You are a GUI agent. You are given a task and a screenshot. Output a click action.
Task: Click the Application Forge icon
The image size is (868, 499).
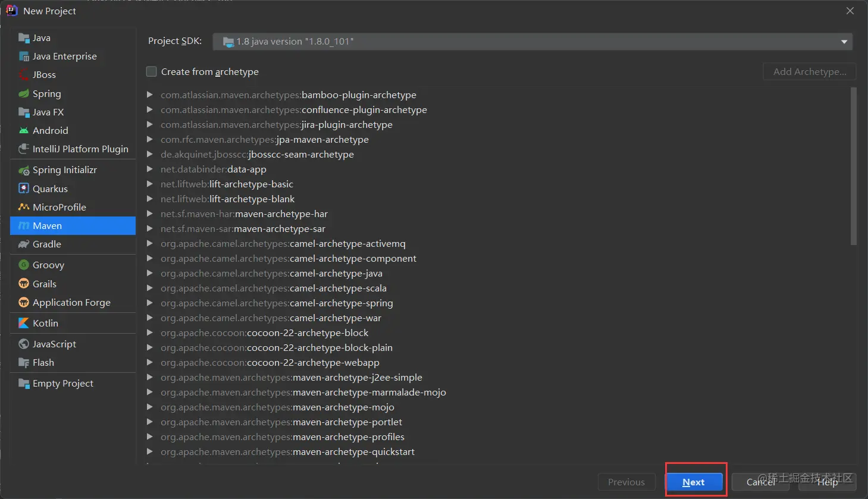[24, 303]
